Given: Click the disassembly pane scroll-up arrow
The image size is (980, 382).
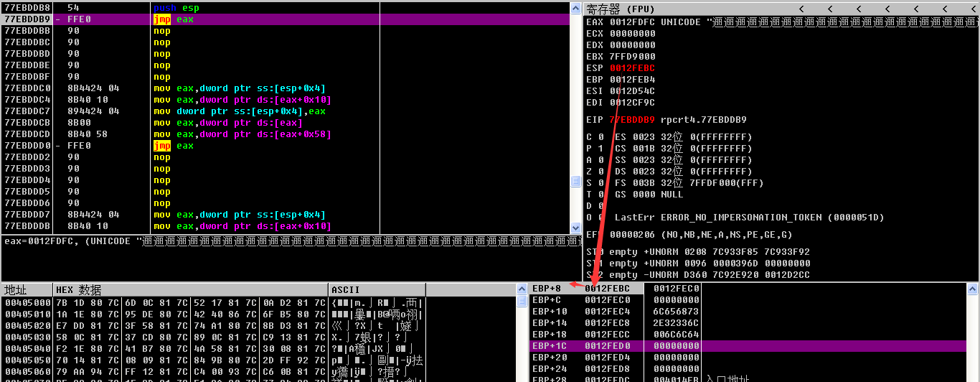Looking at the screenshot, I should click(x=575, y=7).
